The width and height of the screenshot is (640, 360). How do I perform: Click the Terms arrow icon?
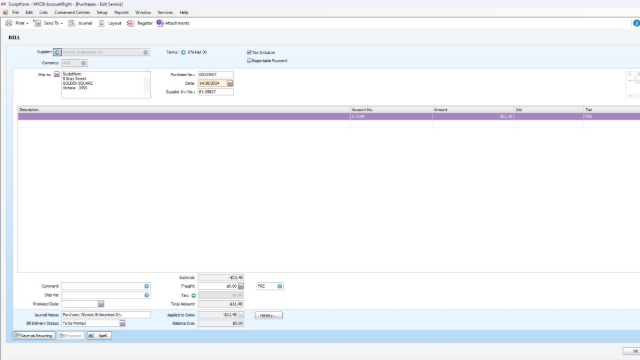(183, 52)
